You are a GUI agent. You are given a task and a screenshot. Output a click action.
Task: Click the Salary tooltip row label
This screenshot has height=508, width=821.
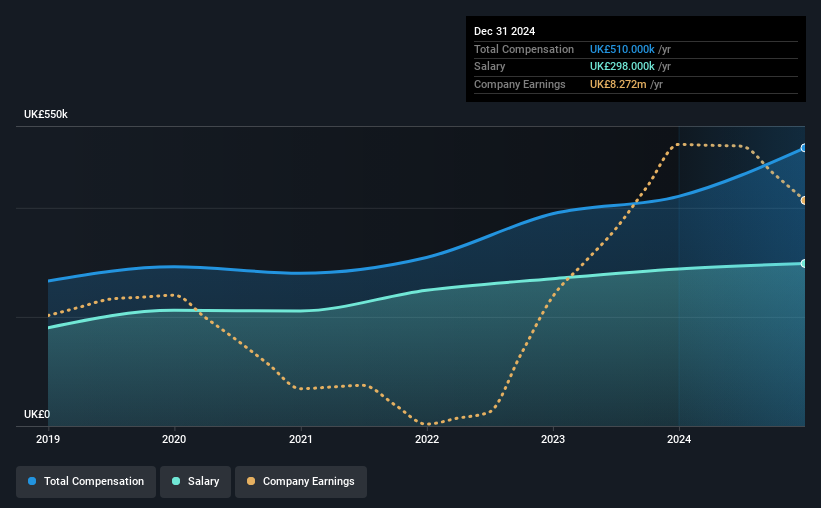tap(490, 67)
